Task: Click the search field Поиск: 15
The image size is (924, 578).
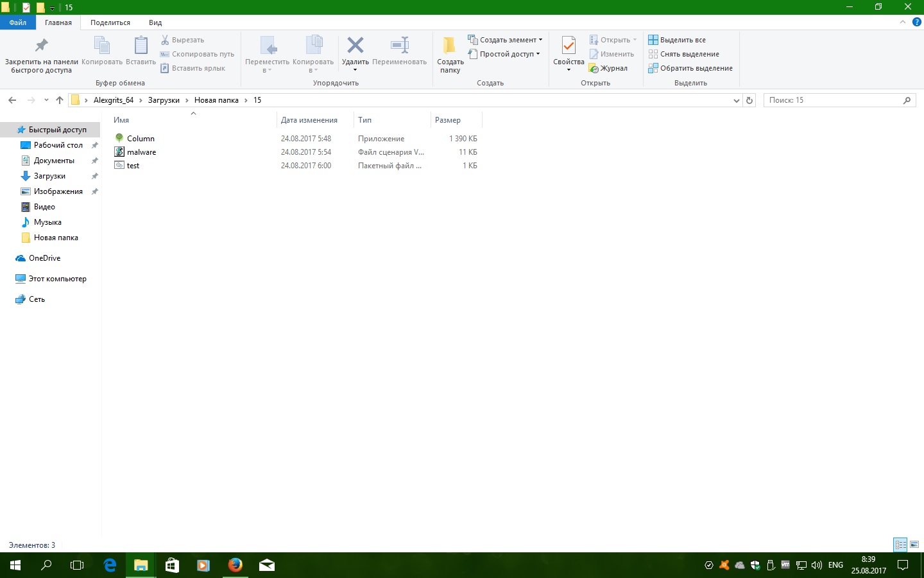Action: click(833, 100)
